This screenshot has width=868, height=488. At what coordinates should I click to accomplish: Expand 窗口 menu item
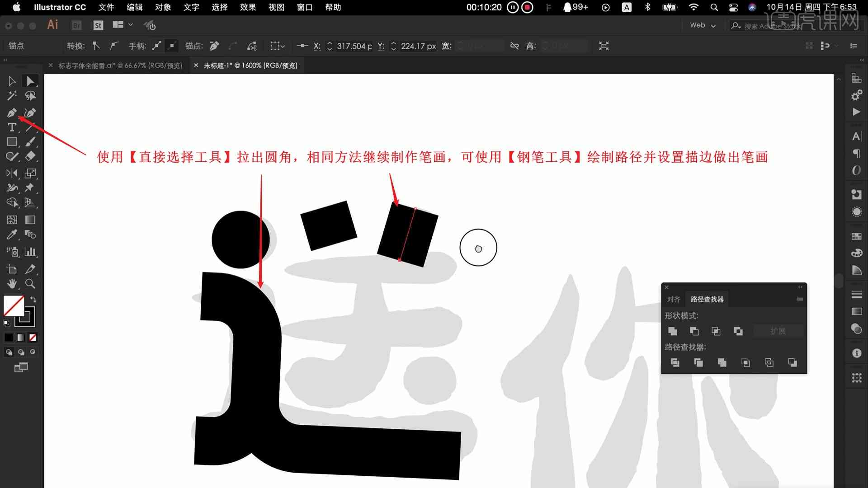[303, 7]
